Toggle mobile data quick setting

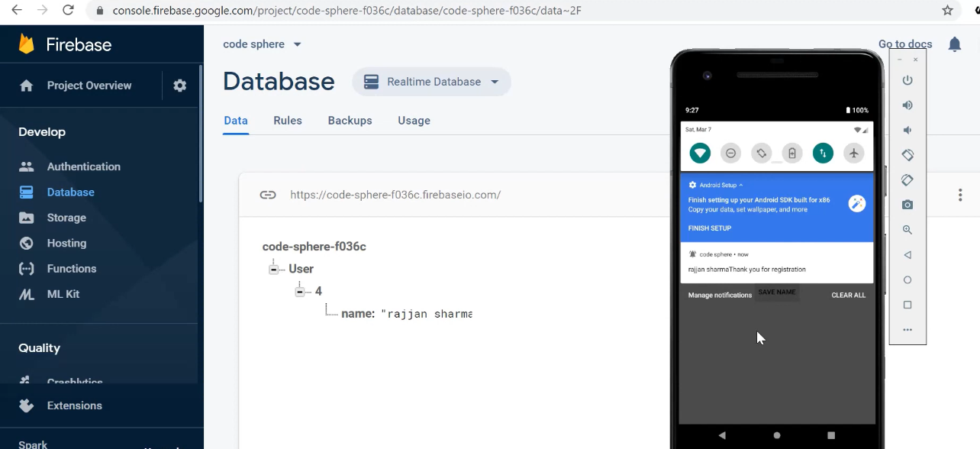(x=823, y=153)
